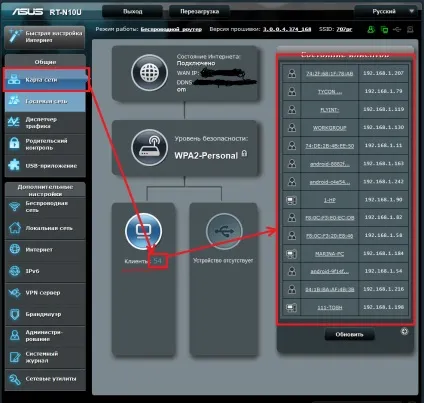Viewport: 424px width, 403px height.
Task: Click the logout button (Выход)
Action: [133, 12]
